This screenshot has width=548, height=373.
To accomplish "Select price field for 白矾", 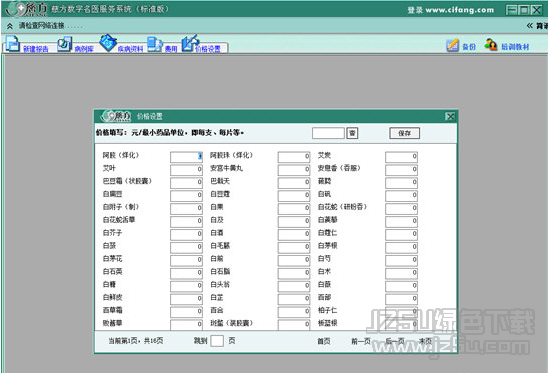I will coord(401,195).
